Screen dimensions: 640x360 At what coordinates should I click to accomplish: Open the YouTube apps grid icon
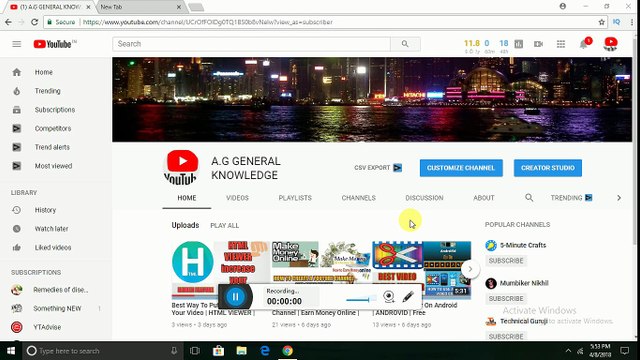[x=561, y=44]
